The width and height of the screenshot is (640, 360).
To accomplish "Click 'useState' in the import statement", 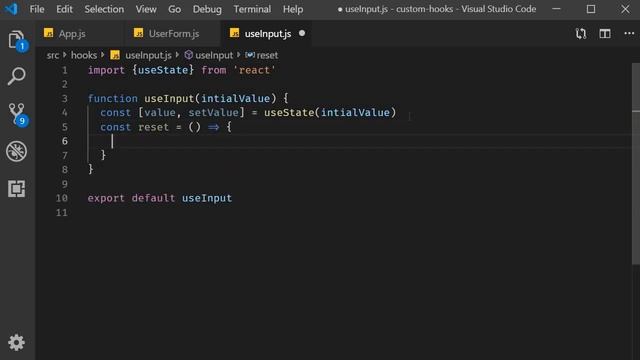I will pos(163,70).
